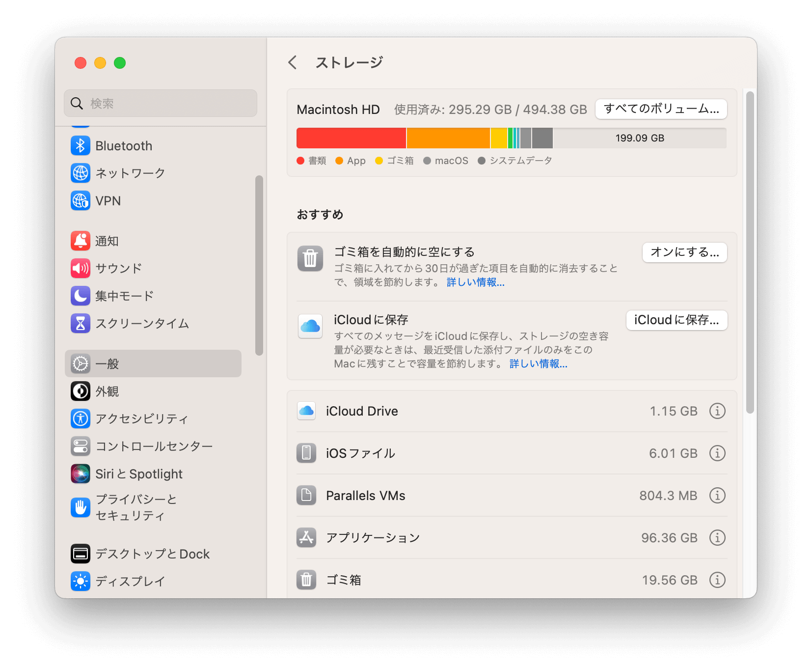The image size is (812, 671).
Task: Click the main pane scrollbar thumb
Action: 750,252
